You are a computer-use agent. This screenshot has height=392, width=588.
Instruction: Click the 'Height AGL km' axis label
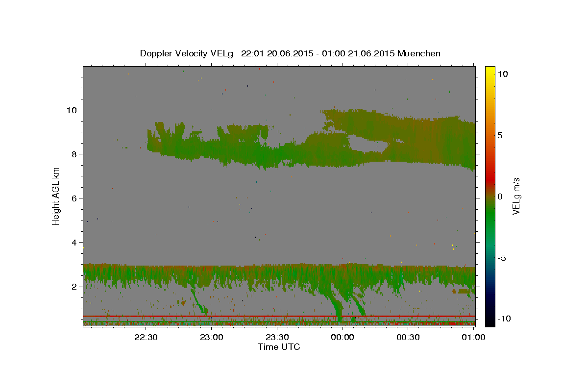pyautogui.click(x=56, y=196)
